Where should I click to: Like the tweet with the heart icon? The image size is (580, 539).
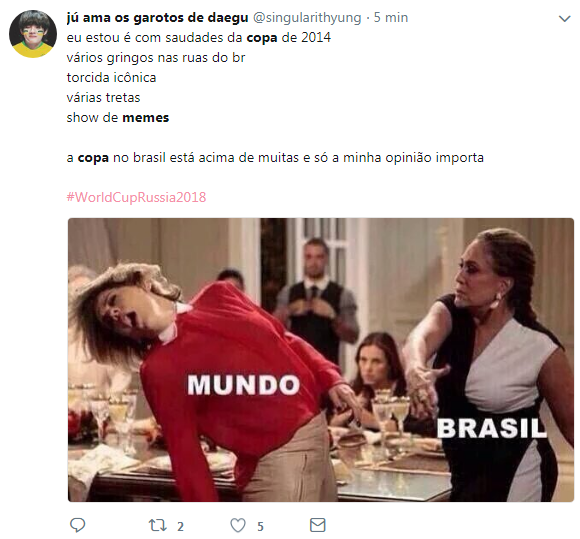click(x=238, y=525)
